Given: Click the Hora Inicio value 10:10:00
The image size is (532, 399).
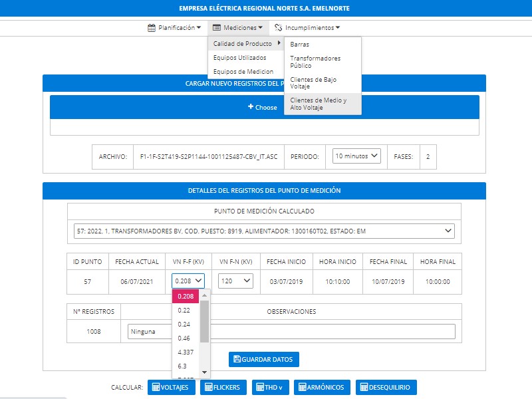Looking at the screenshot, I should pyautogui.click(x=338, y=281).
